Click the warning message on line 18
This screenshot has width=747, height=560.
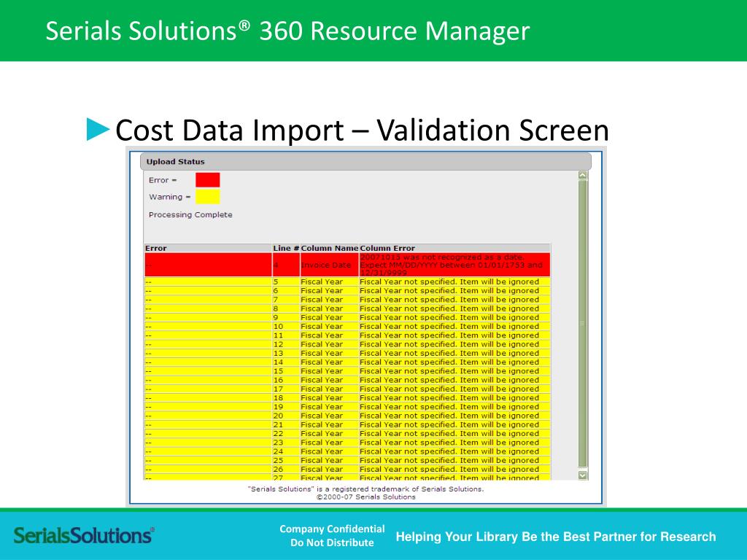point(454,397)
